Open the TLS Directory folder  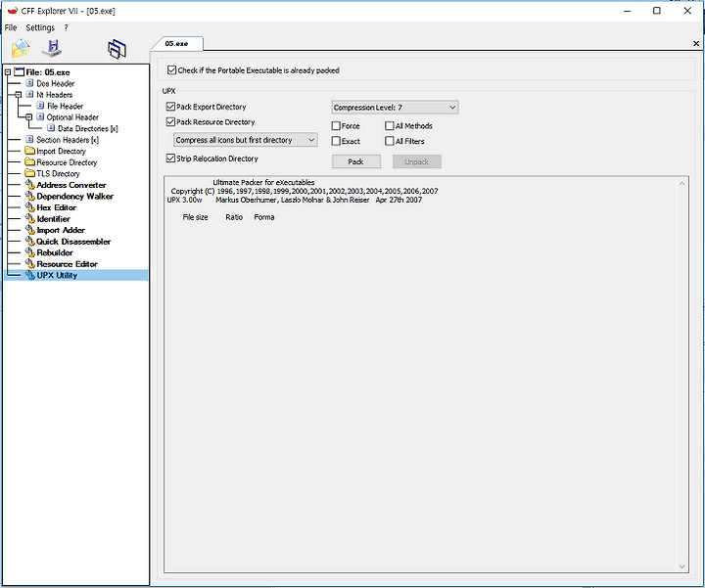click(58, 173)
